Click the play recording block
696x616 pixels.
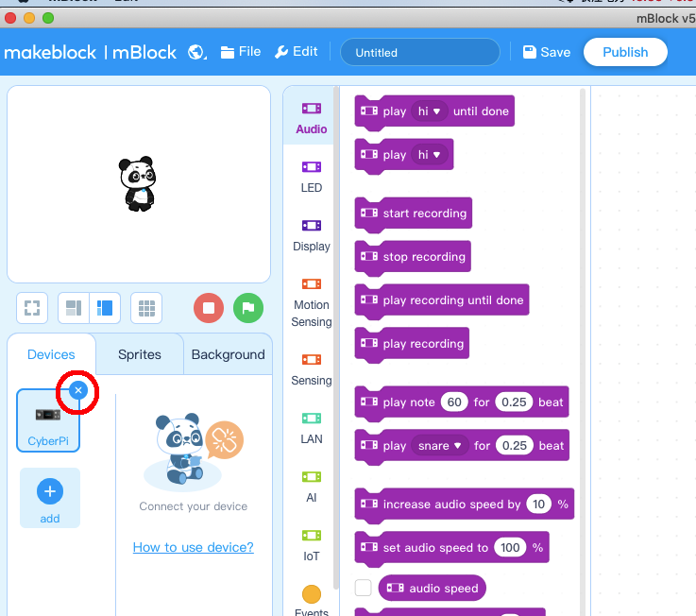[x=412, y=344]
